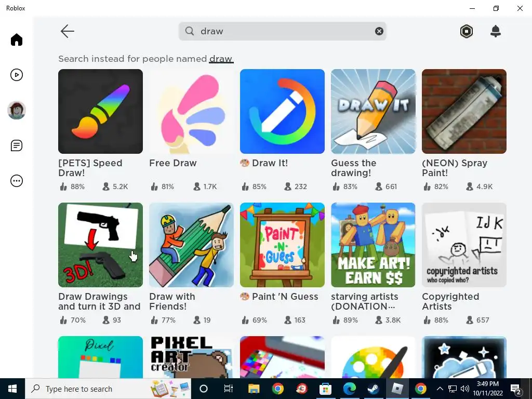The width and height of the screenshot is (532, 399).
Task: Open the Pixel game thumbnail in bottom row
Action: 100,357
